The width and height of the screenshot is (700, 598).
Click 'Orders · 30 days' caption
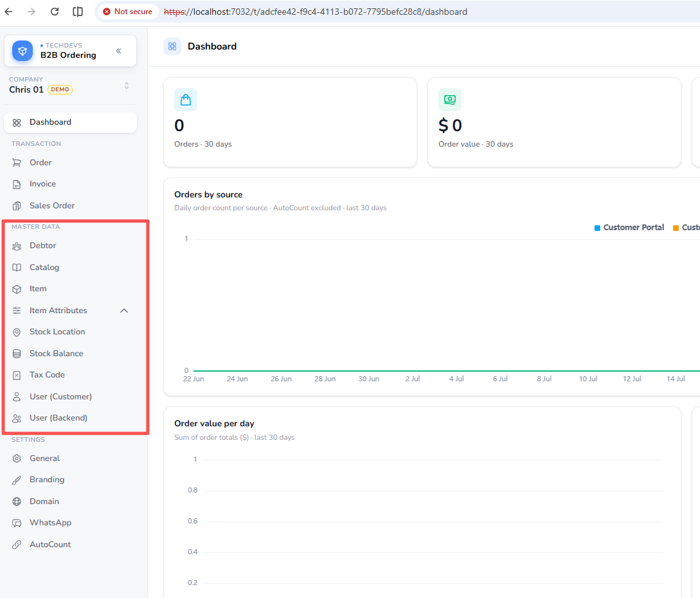[203, 144]
